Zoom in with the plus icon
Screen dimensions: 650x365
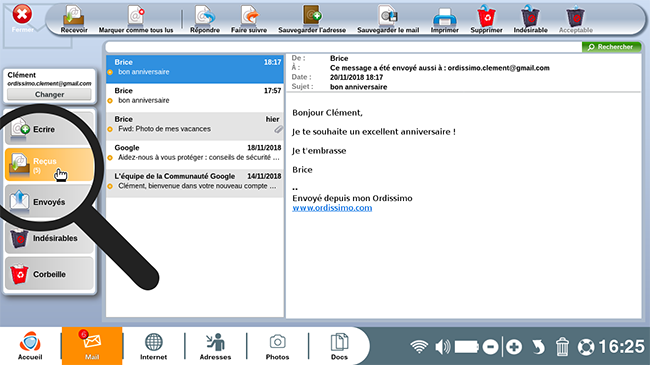(514, 347)
